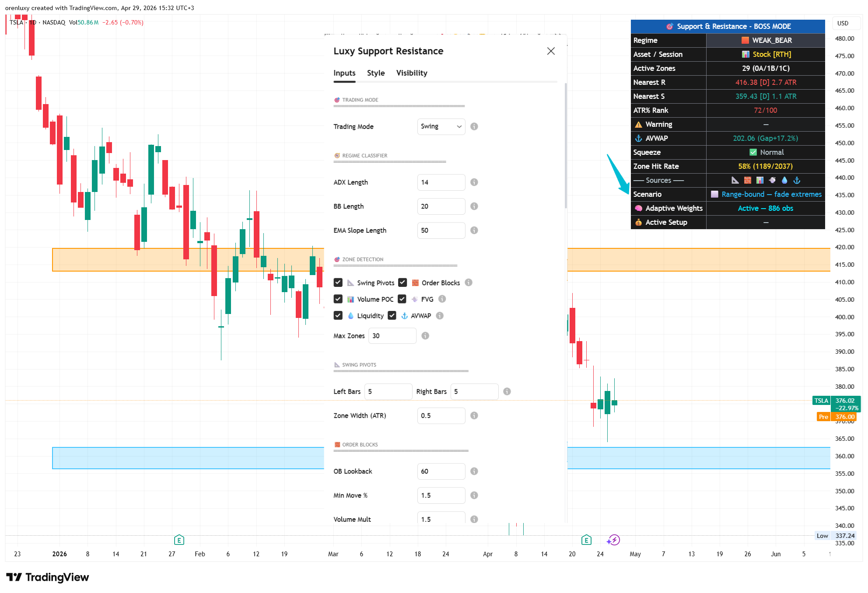868x593 pixels.
Task: Open info tooltip for BB Length
Action: (474, 206)
